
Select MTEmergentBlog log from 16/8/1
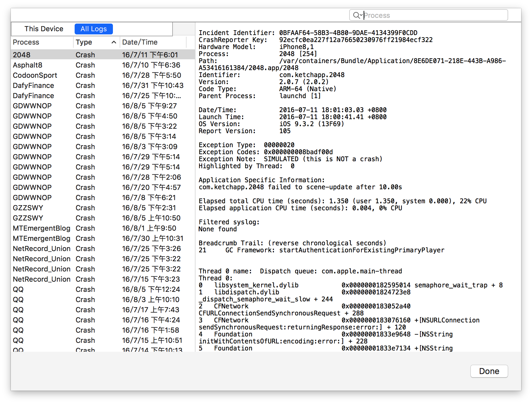[103, 228]
